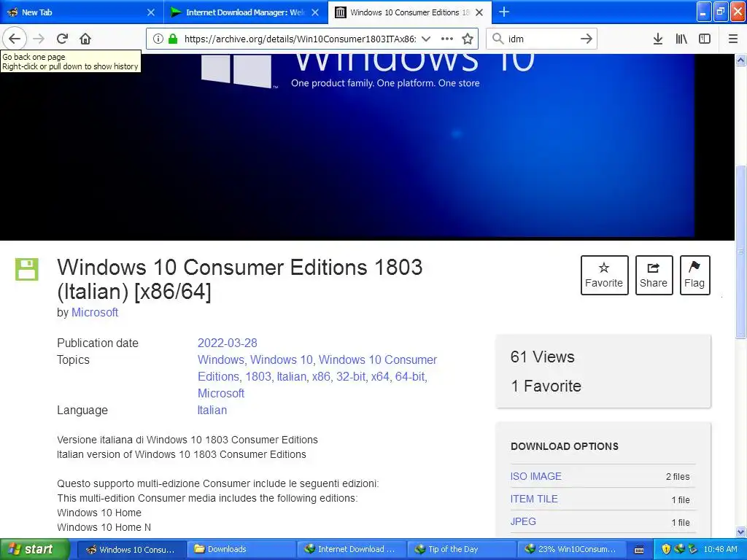Close the Internet Download Manager tab
The image size is (747, 560).
(315, 12)
